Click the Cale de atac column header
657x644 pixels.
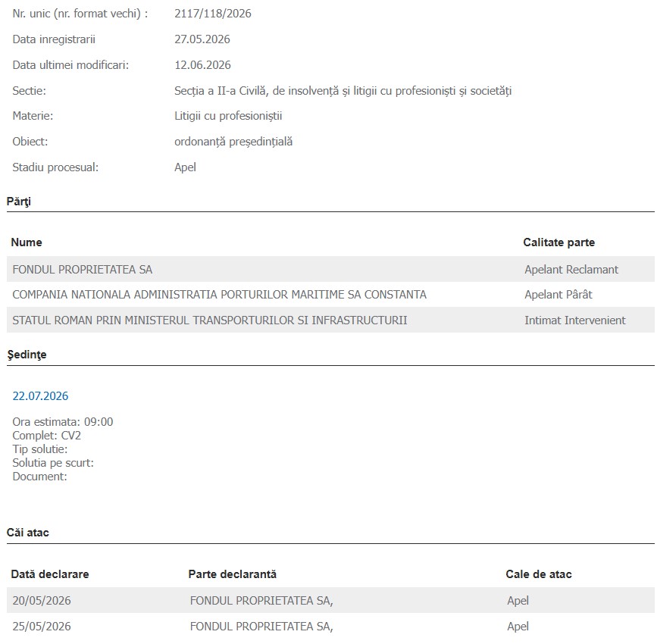pos(539,574)
